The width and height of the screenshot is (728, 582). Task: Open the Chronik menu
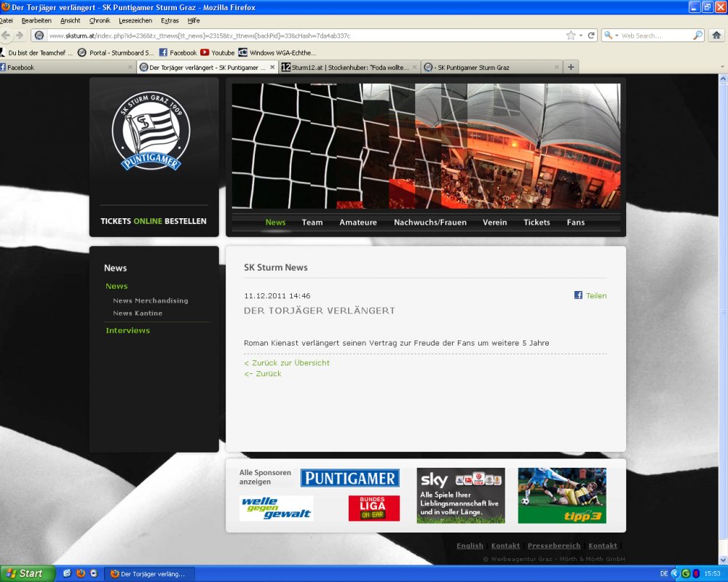99,20
